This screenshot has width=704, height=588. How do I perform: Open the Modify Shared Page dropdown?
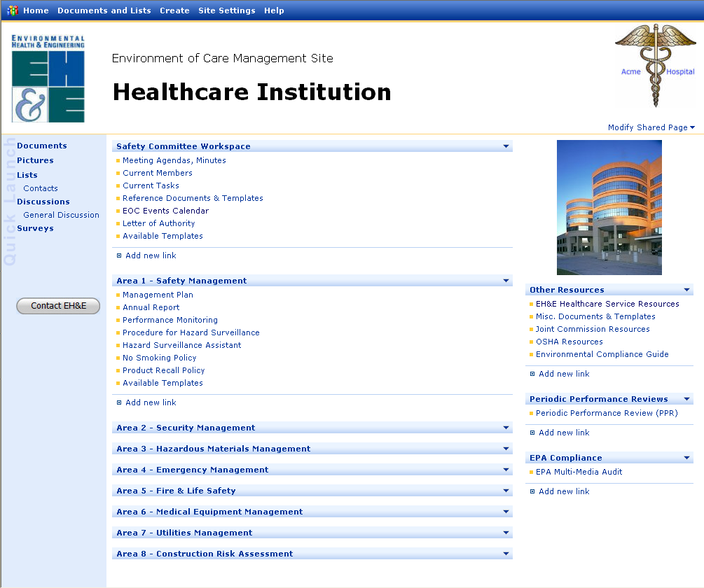click(651, 127)
